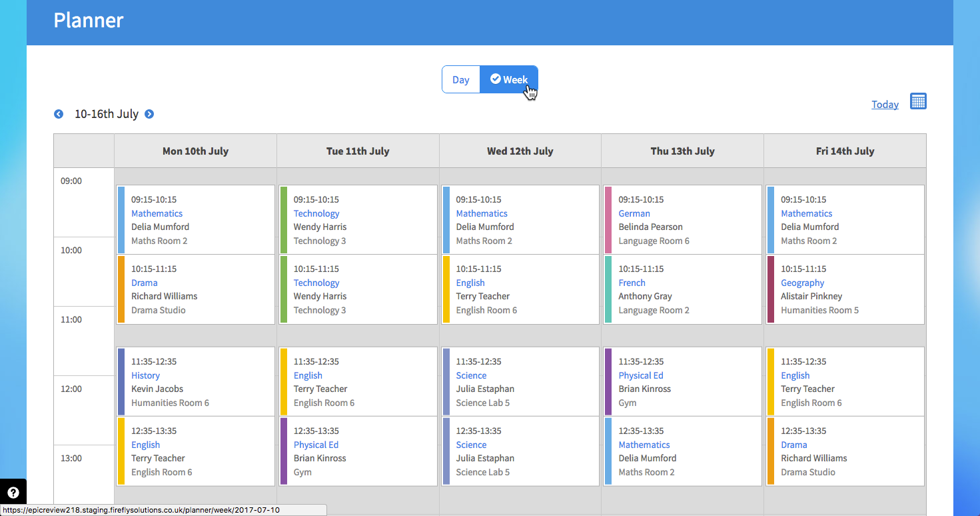Select Fri 14th July column header
Viewport: 980px width, 516px height.
845,151
